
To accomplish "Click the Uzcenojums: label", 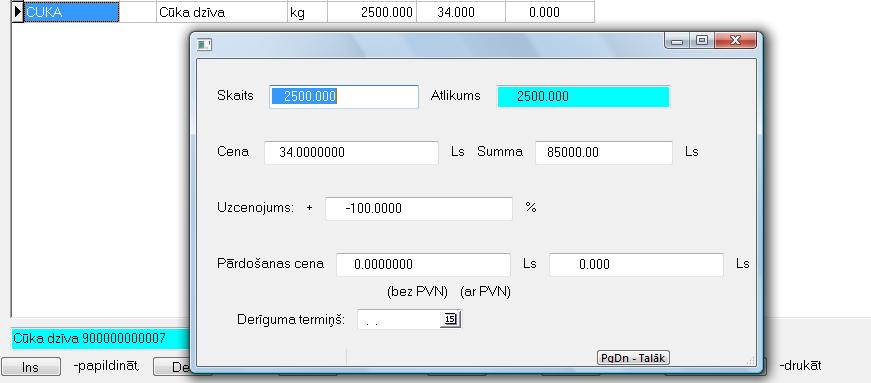I will click(255, 207).
